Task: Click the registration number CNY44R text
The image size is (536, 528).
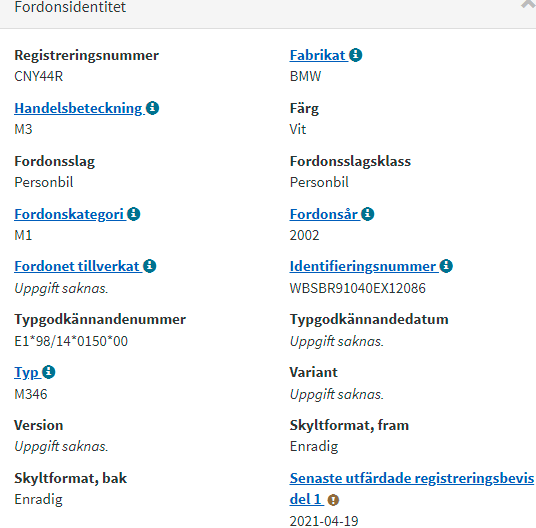Action: coord(39,76)
